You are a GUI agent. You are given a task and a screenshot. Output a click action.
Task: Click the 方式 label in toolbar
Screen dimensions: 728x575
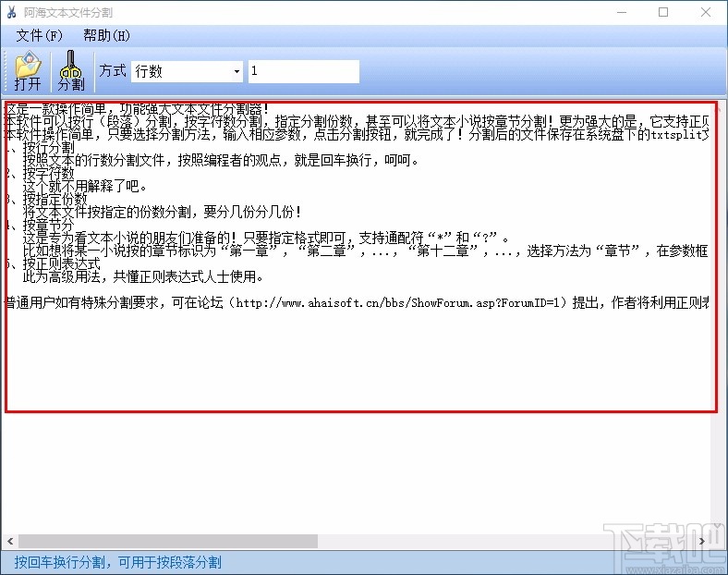pos(113,71)
